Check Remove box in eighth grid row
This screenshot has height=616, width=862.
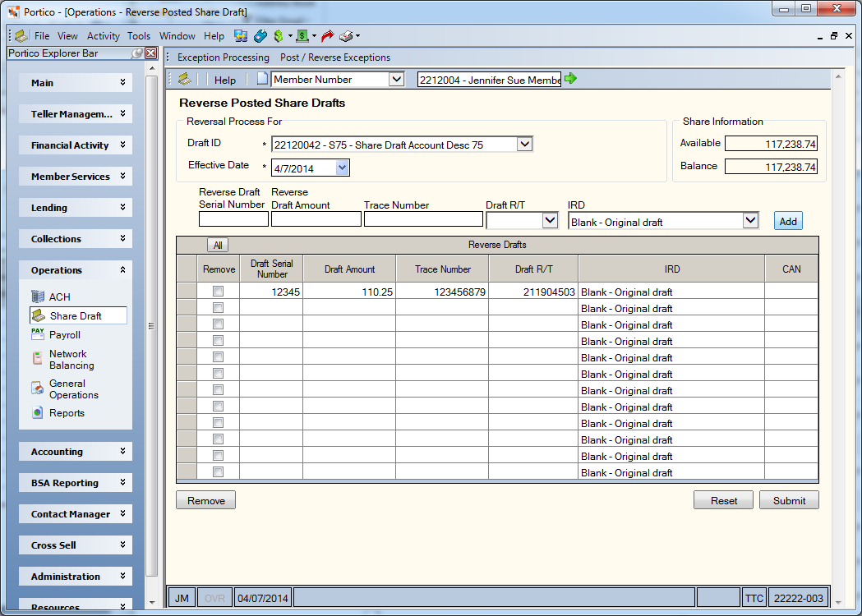click(219, 406)
